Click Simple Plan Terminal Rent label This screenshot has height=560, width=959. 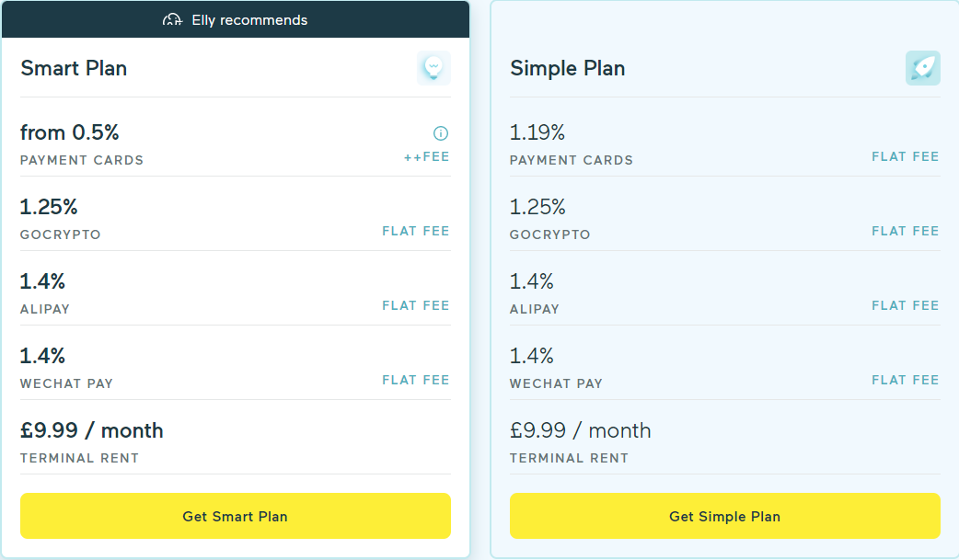pyautogui.click(x=569, y=458)
